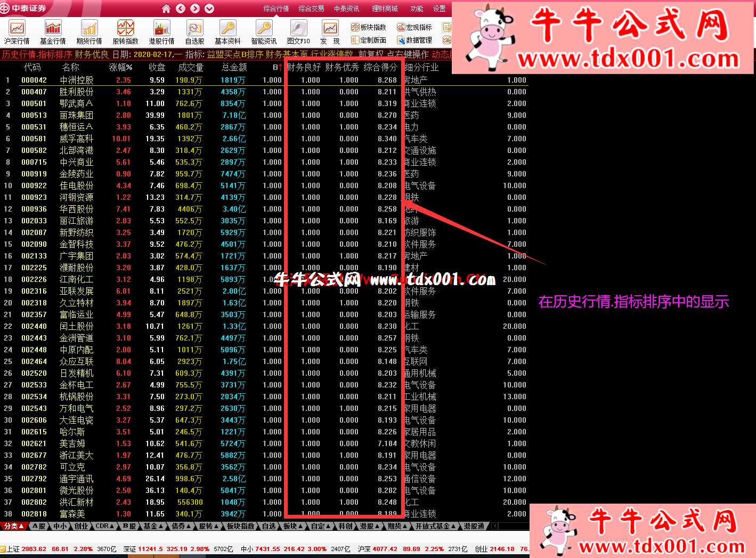Click 益盟买点B排序 indicator text
This screenshot has width=756, height=558.
(235, 54)
